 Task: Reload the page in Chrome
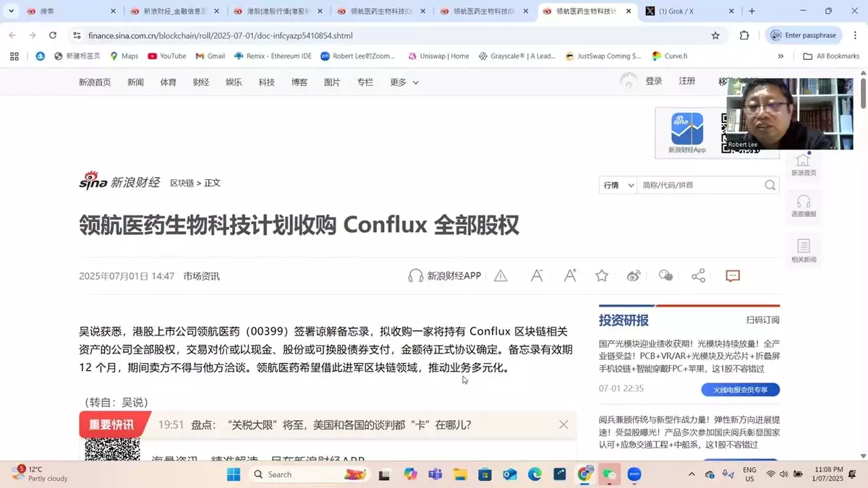coord(53,35)
